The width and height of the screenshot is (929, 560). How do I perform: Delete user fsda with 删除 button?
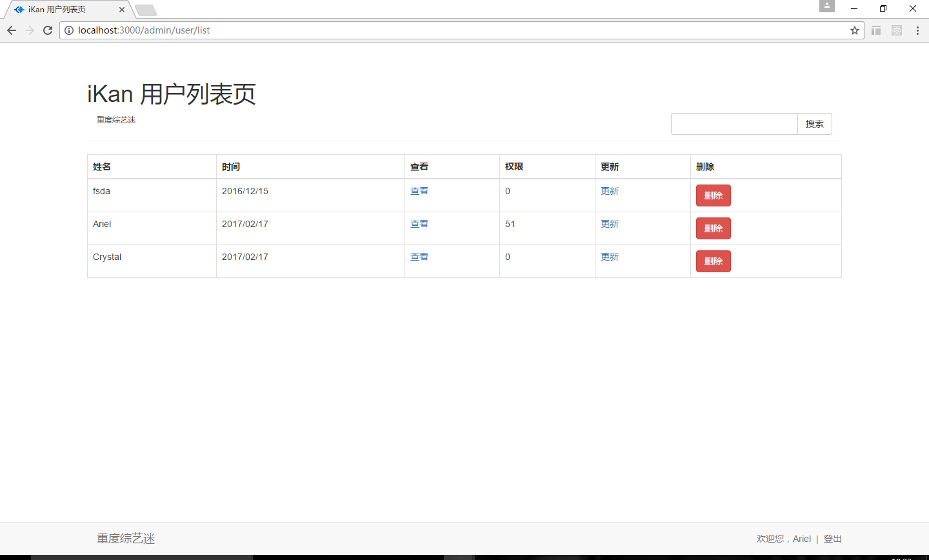pos(714,195)
